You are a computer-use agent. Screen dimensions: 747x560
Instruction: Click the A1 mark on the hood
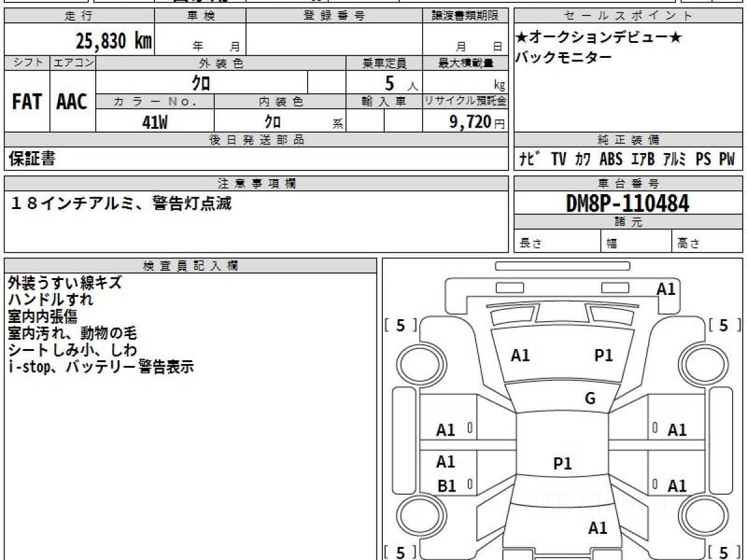click(520, 355)
